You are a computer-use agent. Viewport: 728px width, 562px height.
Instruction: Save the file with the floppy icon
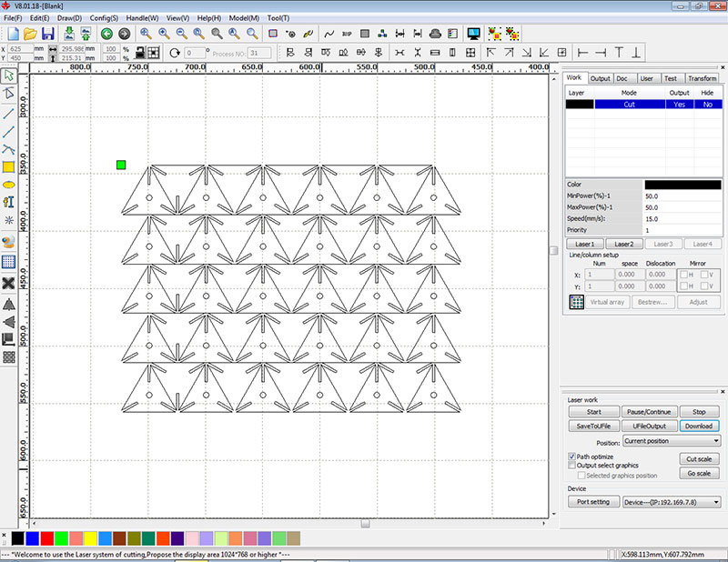tap(48, 34)
